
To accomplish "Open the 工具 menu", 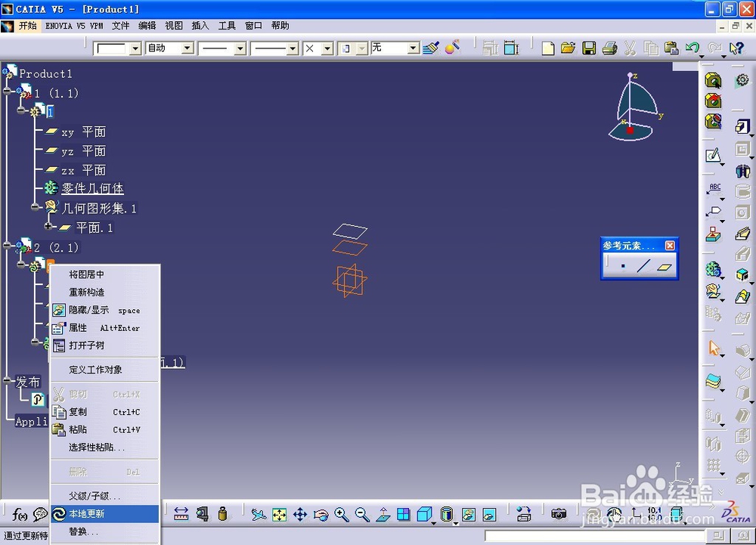I will click(227, 26).
